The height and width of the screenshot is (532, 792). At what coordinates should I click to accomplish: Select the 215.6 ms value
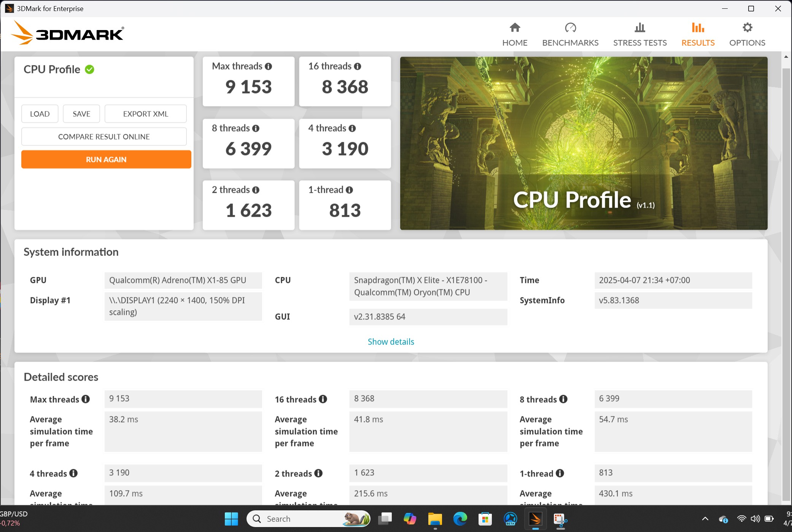tap(428, 495)
